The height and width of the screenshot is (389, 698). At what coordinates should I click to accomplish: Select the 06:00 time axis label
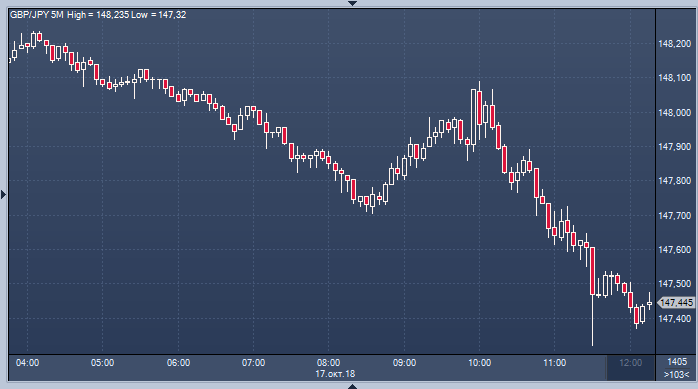pyautogui.click(x=179, y=363)
